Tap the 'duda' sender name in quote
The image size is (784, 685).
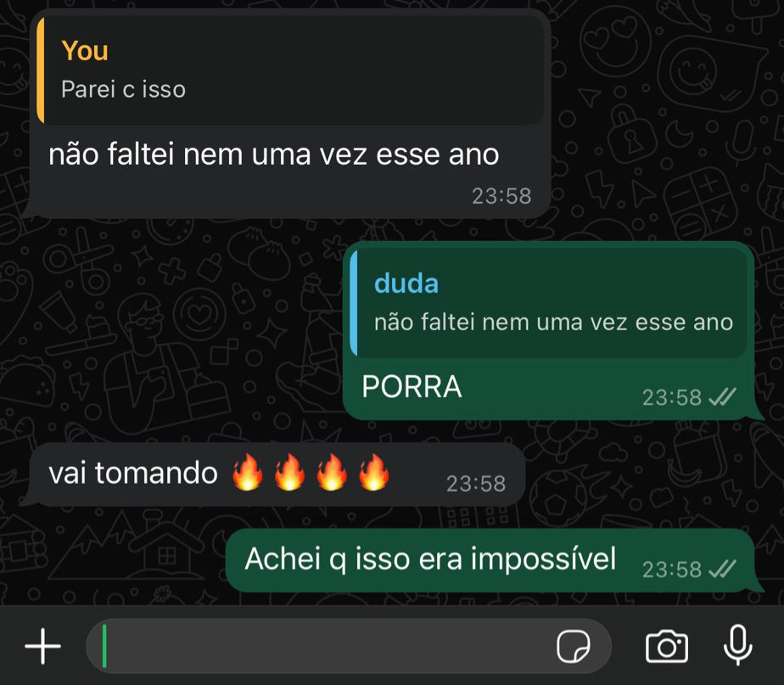[406, 284]
